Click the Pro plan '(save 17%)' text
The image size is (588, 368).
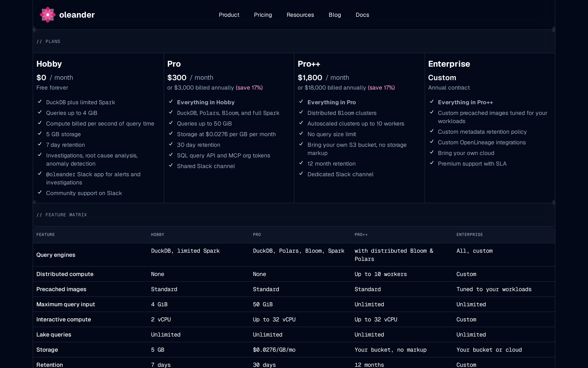coord(249,88)
